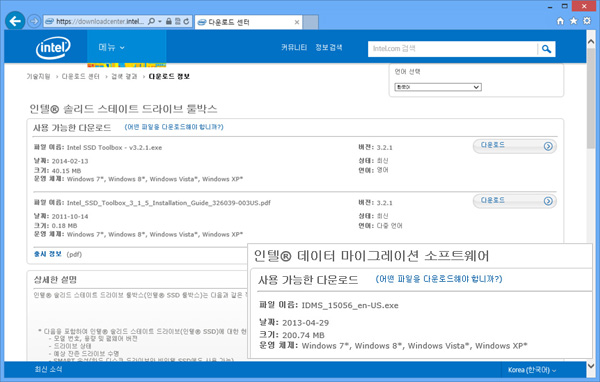
Task: Open favorites star icon
Action: [x=573, y=21]
